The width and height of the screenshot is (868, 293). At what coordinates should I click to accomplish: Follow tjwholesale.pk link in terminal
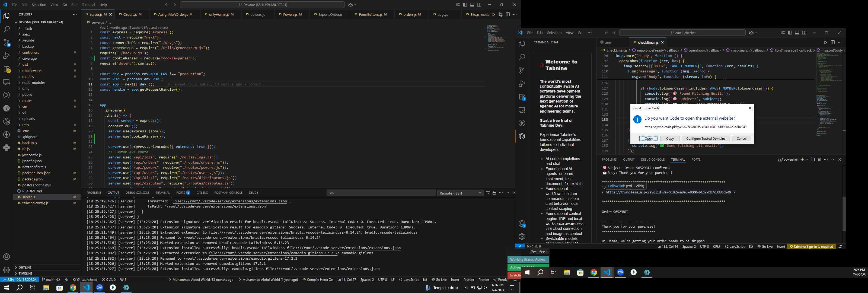(x=668, y=193)
